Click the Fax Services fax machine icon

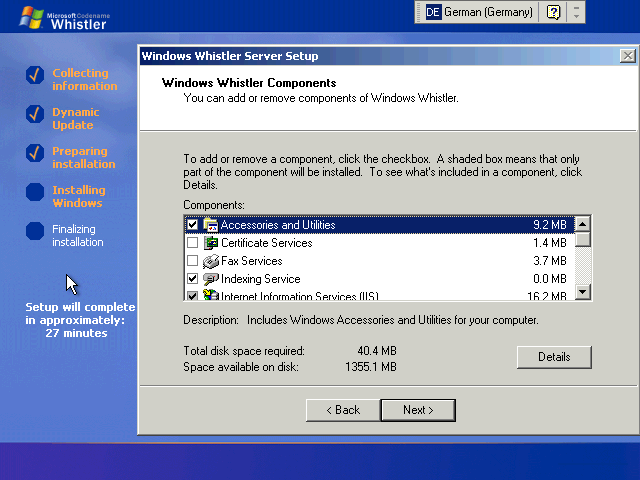[x=211, y=261]
